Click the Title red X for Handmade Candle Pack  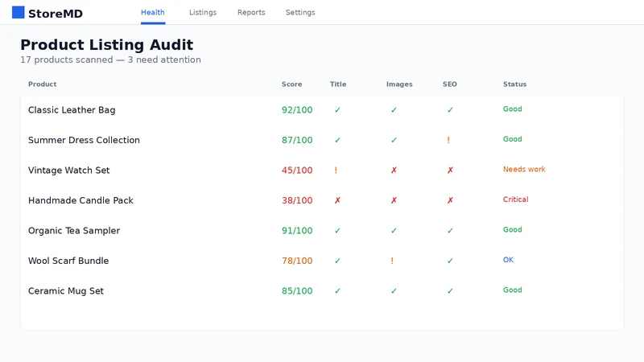pyautogui.click(x=337, y=200)
